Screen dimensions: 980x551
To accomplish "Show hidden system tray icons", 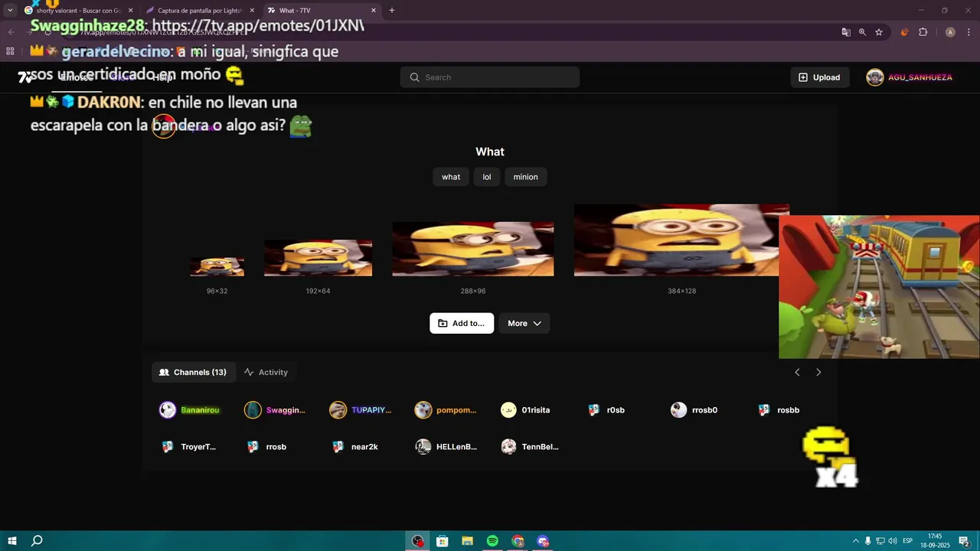I will coord(856,541).
